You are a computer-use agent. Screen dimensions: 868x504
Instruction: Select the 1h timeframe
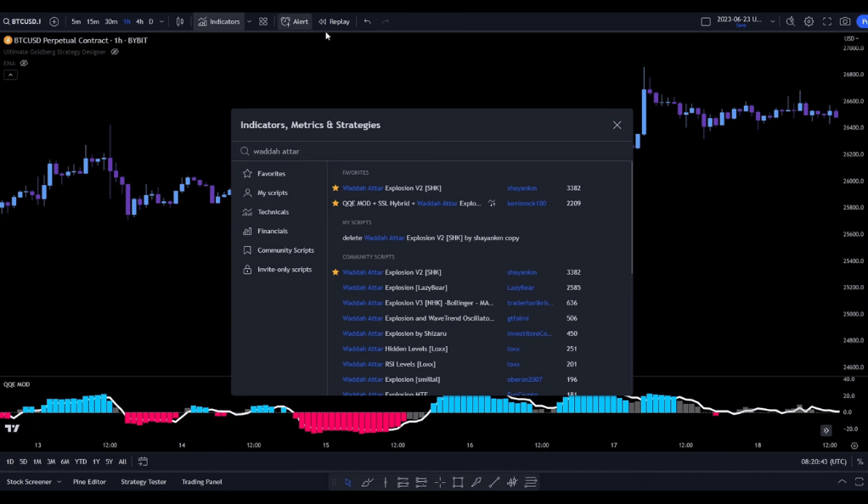coord(127,21)
